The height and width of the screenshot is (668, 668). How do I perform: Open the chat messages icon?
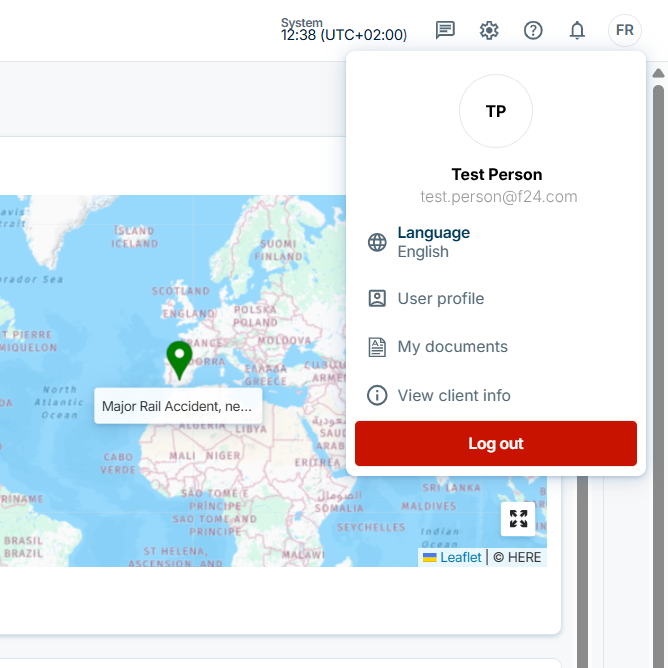(x=445, y=30)
